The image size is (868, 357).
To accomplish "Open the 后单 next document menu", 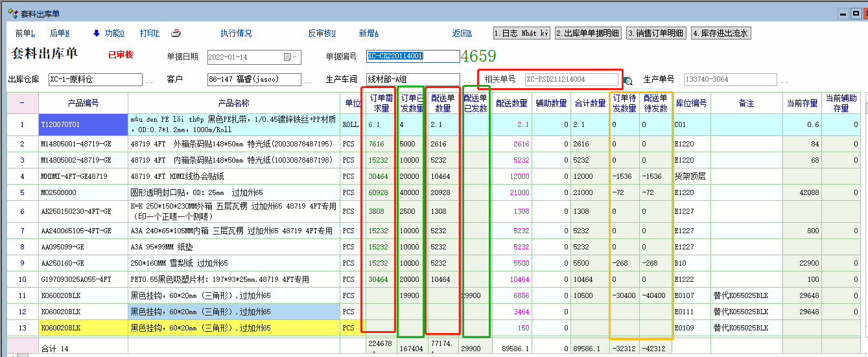I will click(x=60, y=34).
